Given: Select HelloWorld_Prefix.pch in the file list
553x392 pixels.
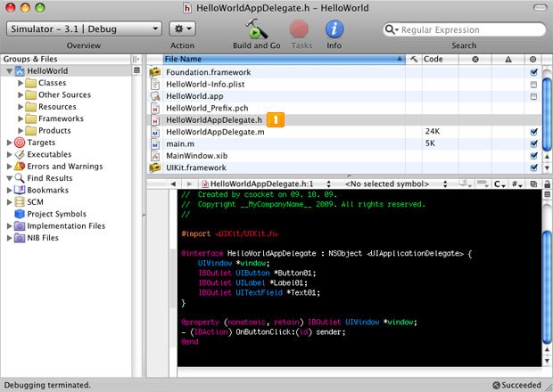Looking at the screenshot, I should click(x=344, y=109).
